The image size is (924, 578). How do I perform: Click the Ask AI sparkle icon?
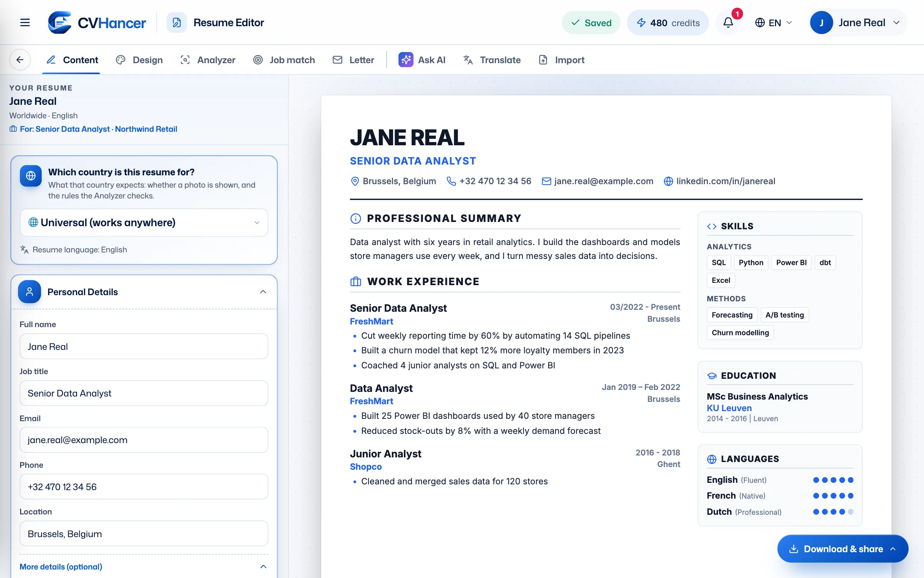coord(406,60)
